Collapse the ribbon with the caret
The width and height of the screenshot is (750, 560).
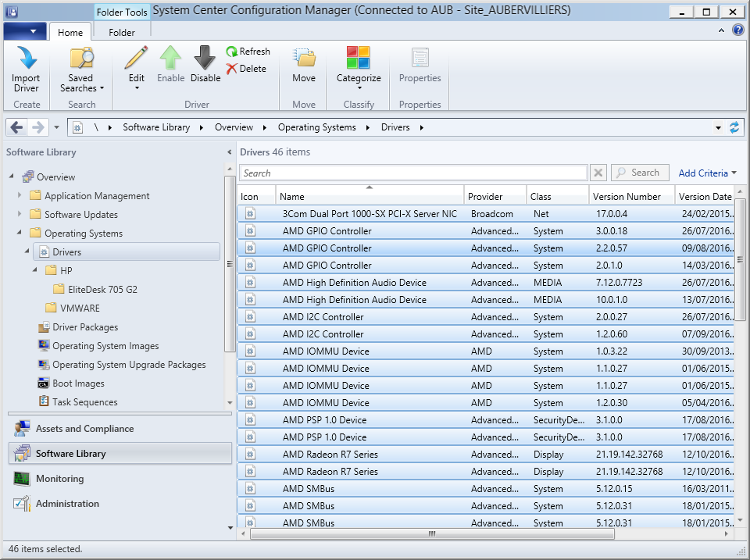click(721, 30)
